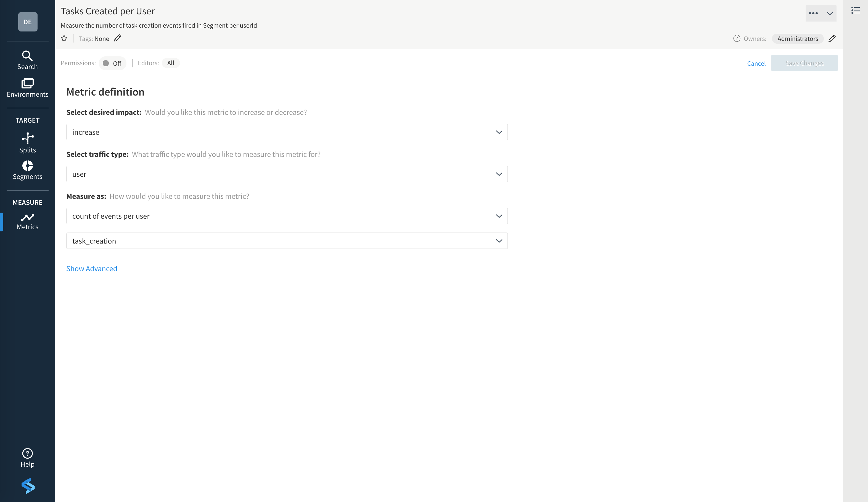The image size is (868, 502).
Task: Open the Segments section
Action: point(28,170)
